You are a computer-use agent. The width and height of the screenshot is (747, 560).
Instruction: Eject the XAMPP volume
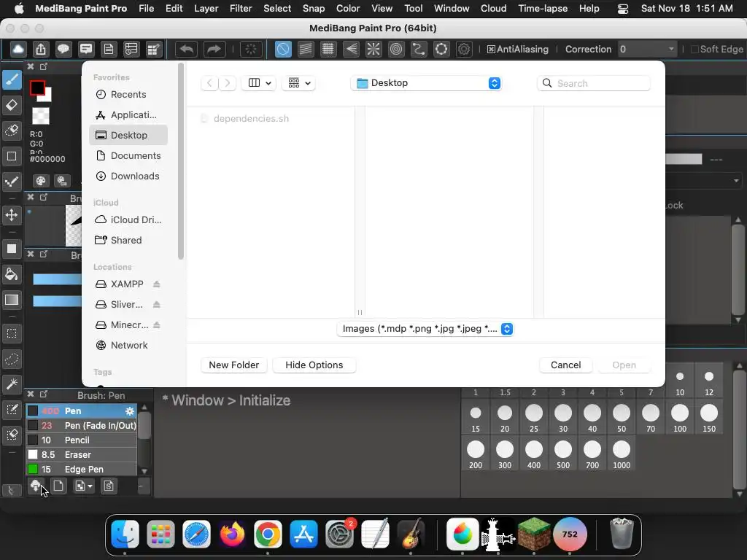pyautogui.click(x=157, y=284)
